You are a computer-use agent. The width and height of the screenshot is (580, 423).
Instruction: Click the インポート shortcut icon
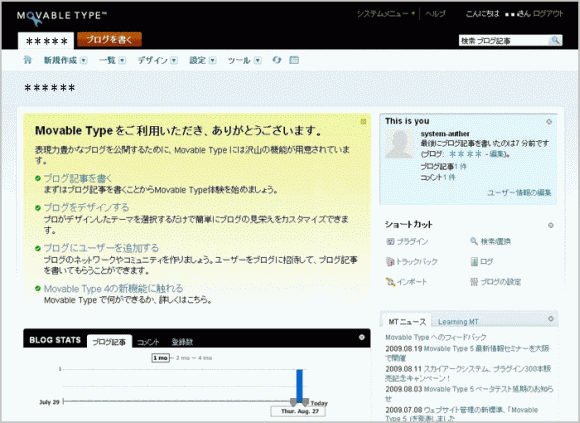390,282
